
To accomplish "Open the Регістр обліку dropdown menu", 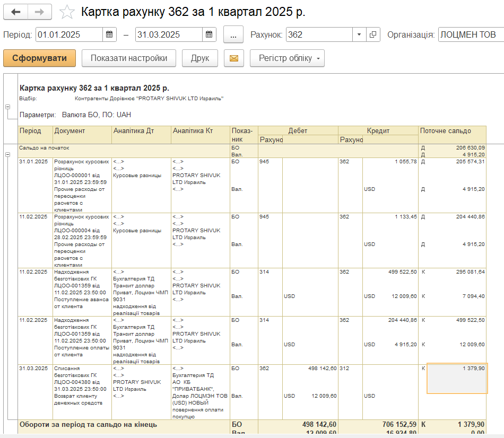I will pos(287,58).
